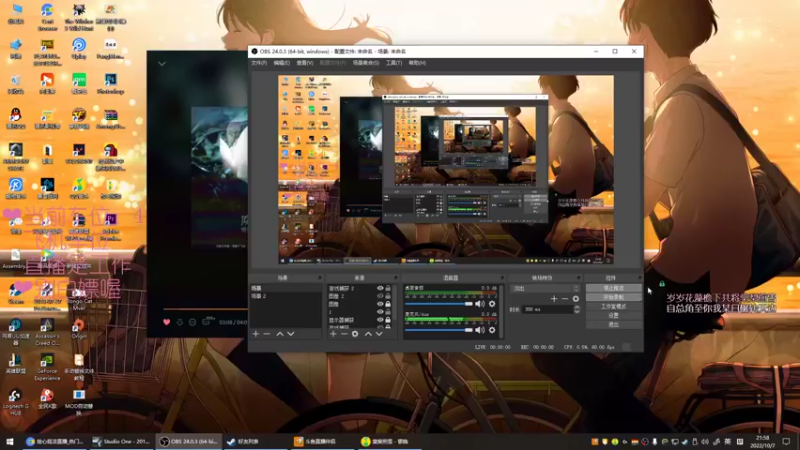Click the Stop Streaming button in Controls
Viewport: 800px width, 450px height.
(x=613, y=288)
